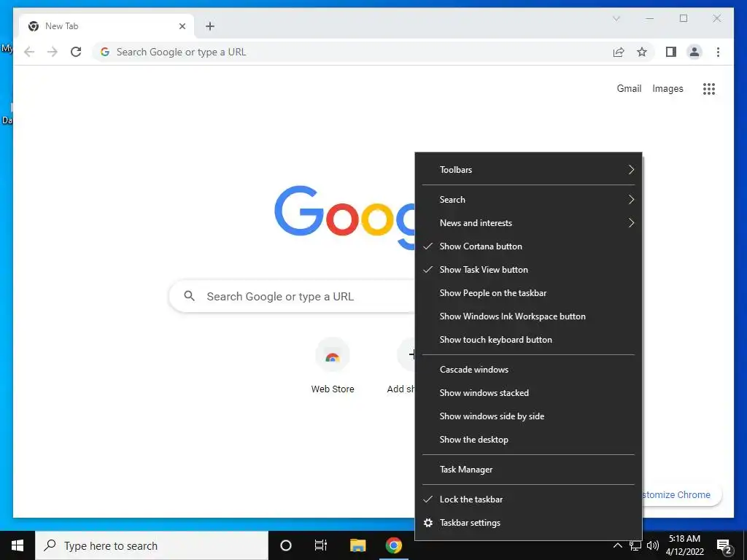Close the New Tab tab
Viewport: 747px width, 560px height.
(182, 26)
